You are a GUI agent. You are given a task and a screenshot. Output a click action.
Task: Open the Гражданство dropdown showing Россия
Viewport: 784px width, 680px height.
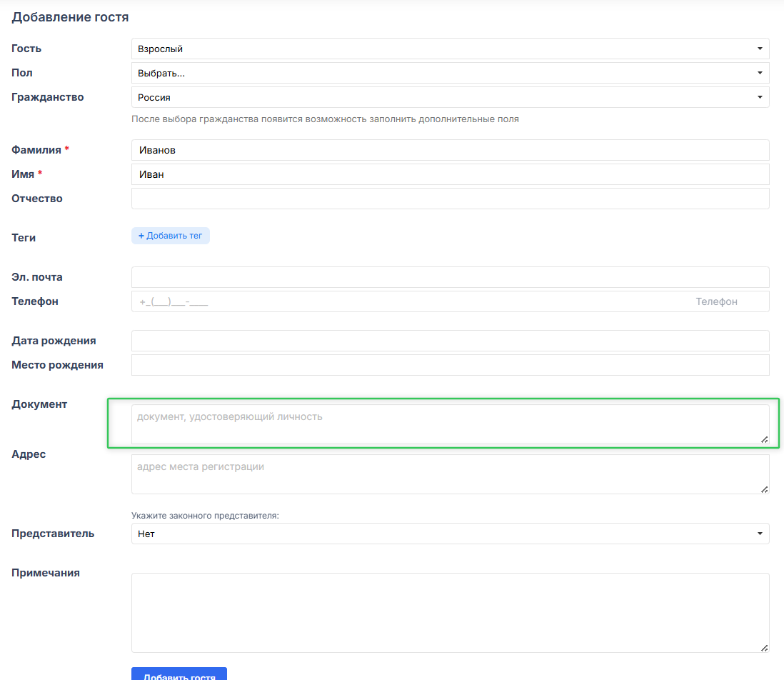click(x=450, y=97)
